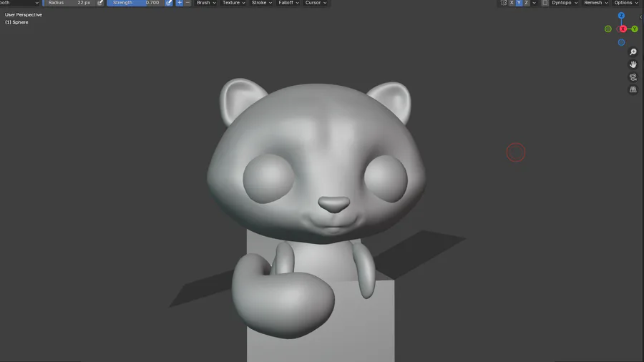The height and width of the screenshot is (362, 644).
Task: Open the Cursor dropdown
Action: tap(316, 3)
